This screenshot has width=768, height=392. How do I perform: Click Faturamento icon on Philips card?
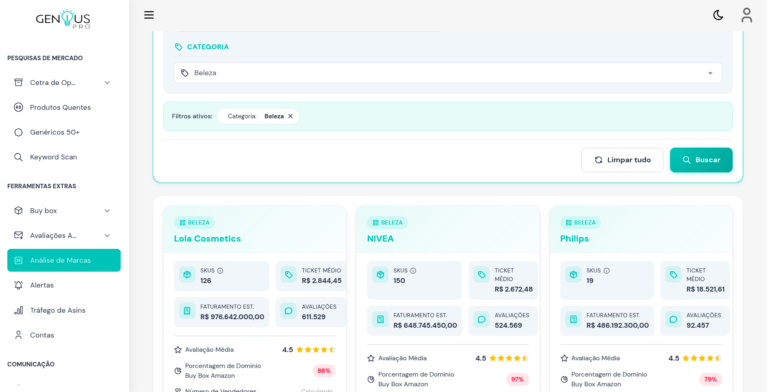click(573, 319)
